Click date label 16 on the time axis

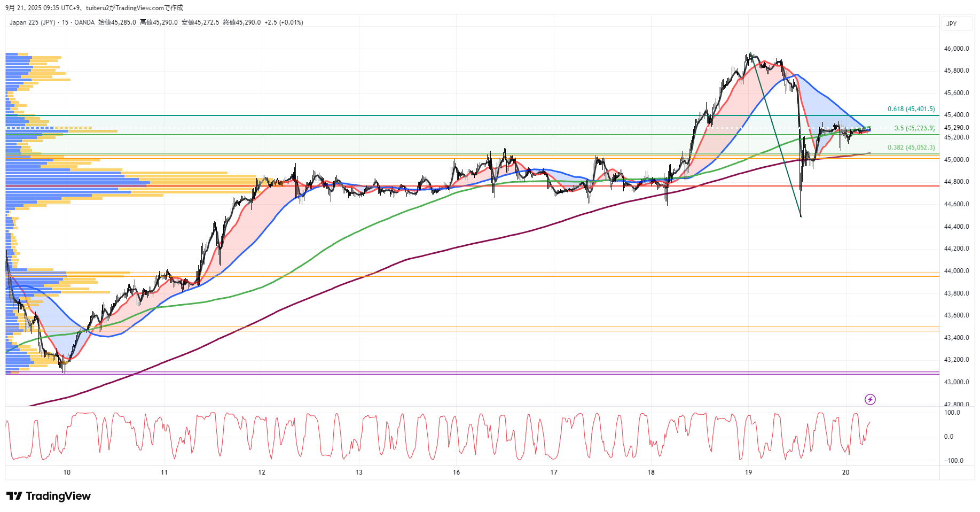coord(456,472)
